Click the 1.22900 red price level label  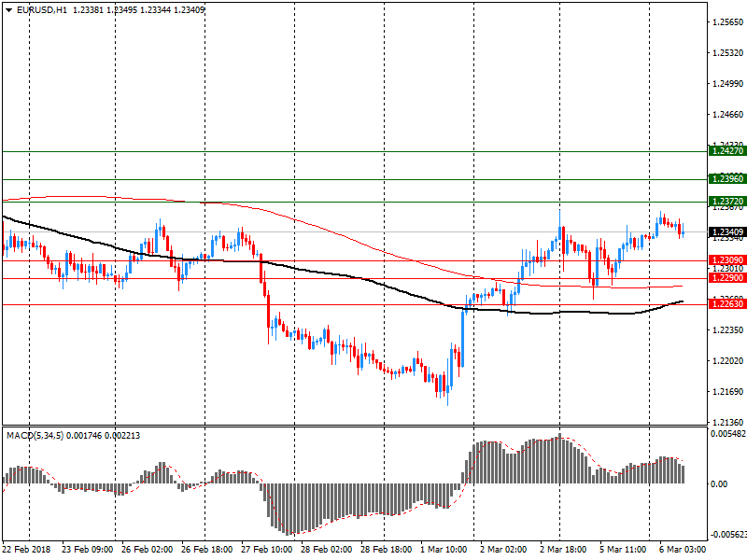tap(727, 278)
